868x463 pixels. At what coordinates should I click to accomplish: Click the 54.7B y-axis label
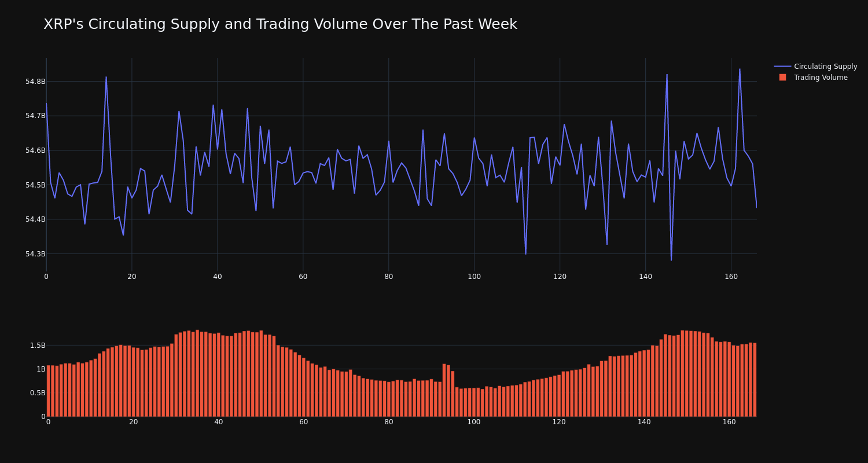coord(35,116)
